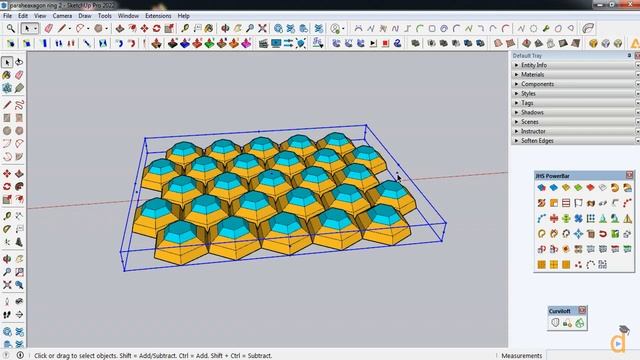Select the Paint Bucket tool in left toolbar

click(7, 75)
